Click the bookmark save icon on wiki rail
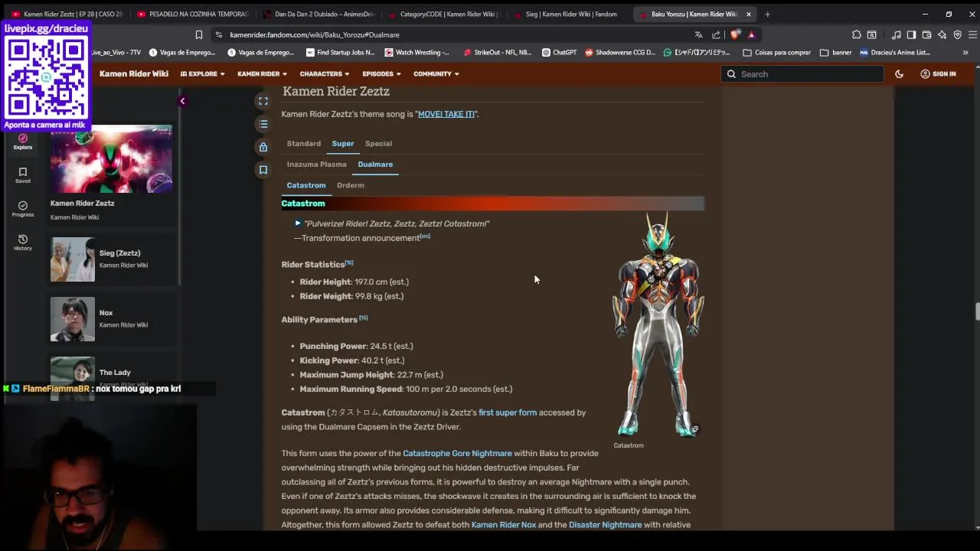Image resolution: width=980 pixels, height=551 pixels. pyautogui.click(x=263, y=170)
